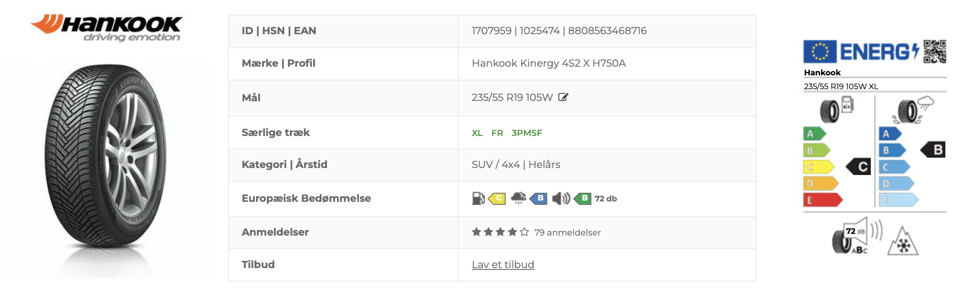
Task: Click the star rating row
Action: coord(500,232)
